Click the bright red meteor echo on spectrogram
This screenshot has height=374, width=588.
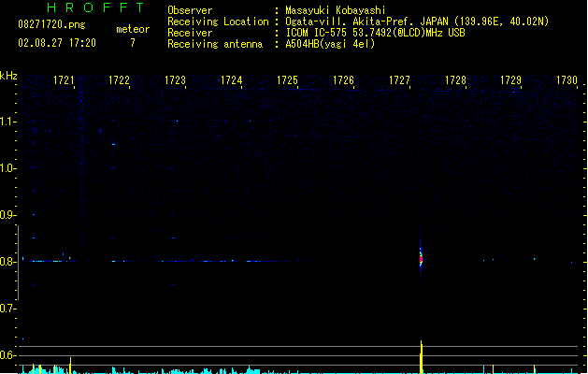pyautogui.click(x=421, y=259)
